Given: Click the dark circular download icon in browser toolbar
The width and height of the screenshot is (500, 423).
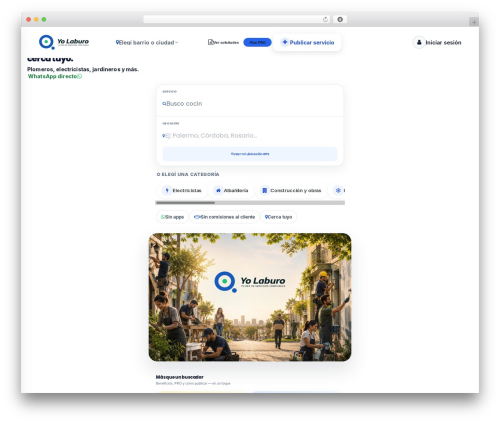Looking at the screenshot, I should coord(340,19).
